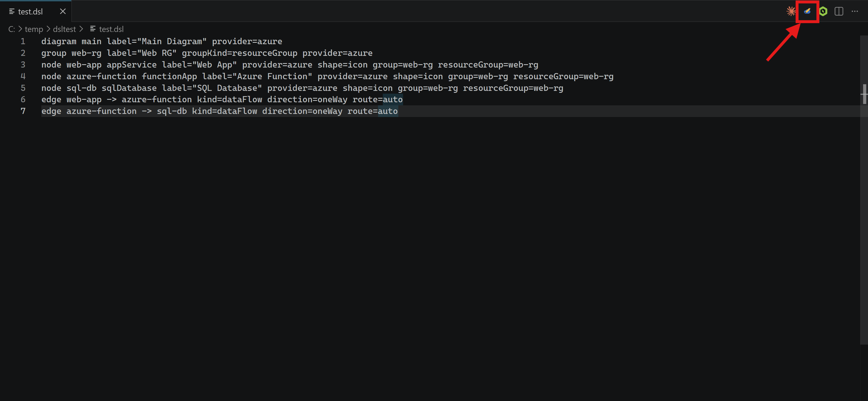This screenshot has width=868, height=401.
Task: Click line number 7 in gutter
Action: click(23, 111)
